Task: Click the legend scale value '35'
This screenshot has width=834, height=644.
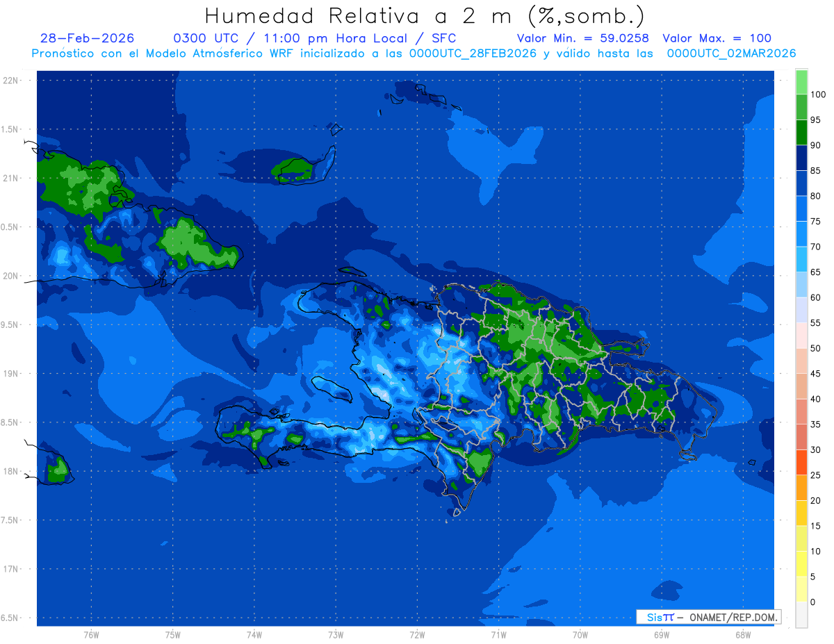Action: 815,424
